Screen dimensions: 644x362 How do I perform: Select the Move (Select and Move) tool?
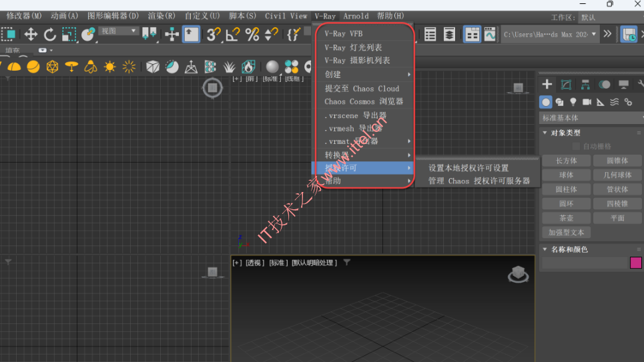(31, 35)
